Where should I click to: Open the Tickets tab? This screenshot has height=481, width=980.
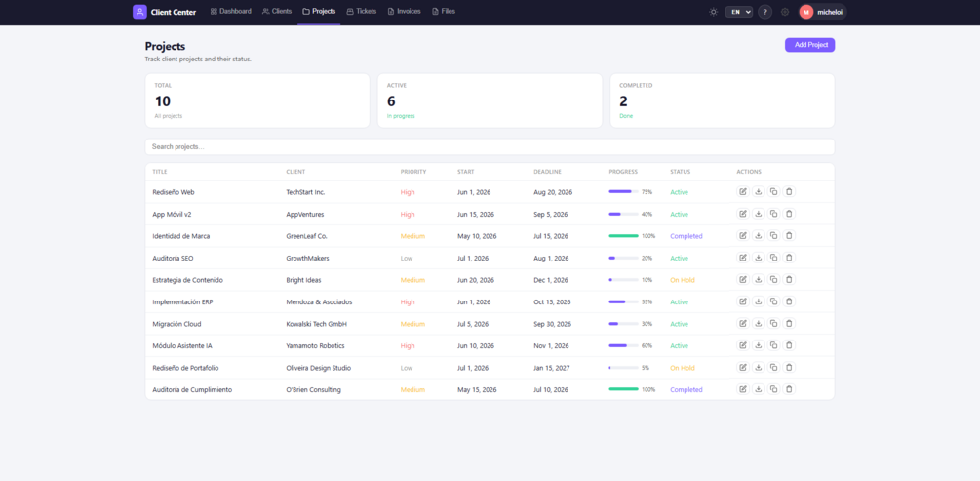click(361, 12)
